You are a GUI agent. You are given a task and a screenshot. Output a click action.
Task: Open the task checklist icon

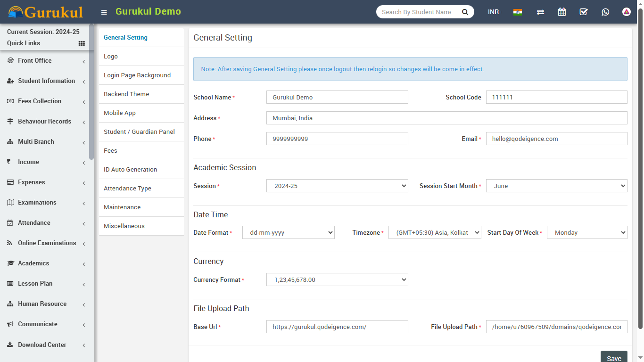[584, 12]
